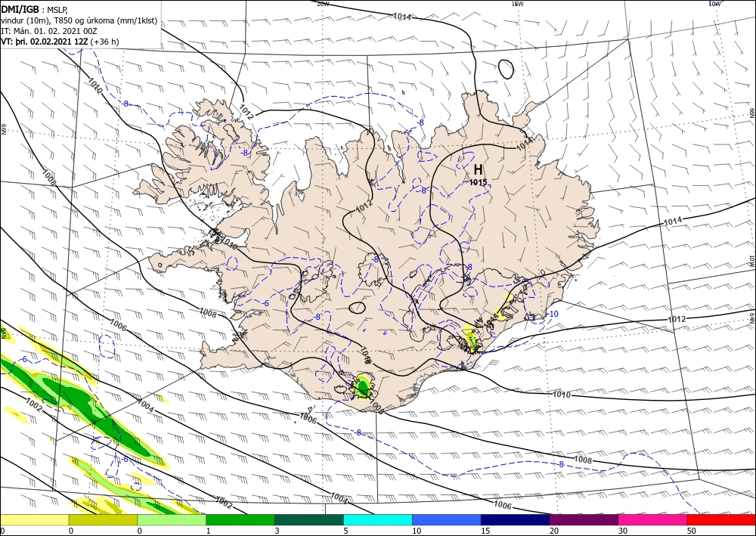Image resolution: width=756 pixels, height=536 pixels.
Task: Choose the royal blue legend swatch
Action: point(447,519)
